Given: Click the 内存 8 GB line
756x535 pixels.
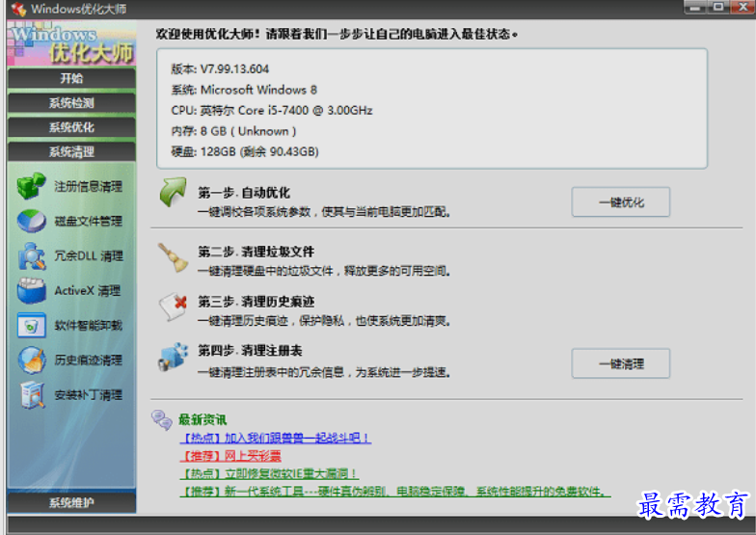Looking at the screenshot, I should [x=233, y=131].
